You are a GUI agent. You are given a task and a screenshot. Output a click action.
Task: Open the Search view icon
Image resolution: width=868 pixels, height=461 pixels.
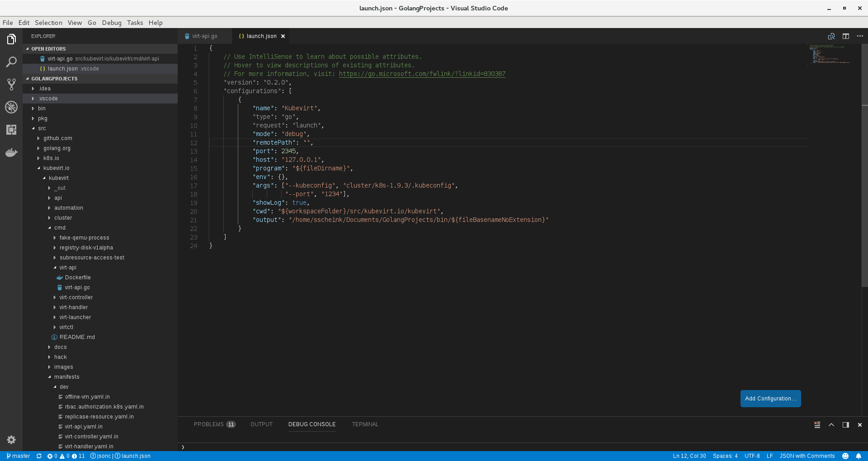(x=11, y=62)
